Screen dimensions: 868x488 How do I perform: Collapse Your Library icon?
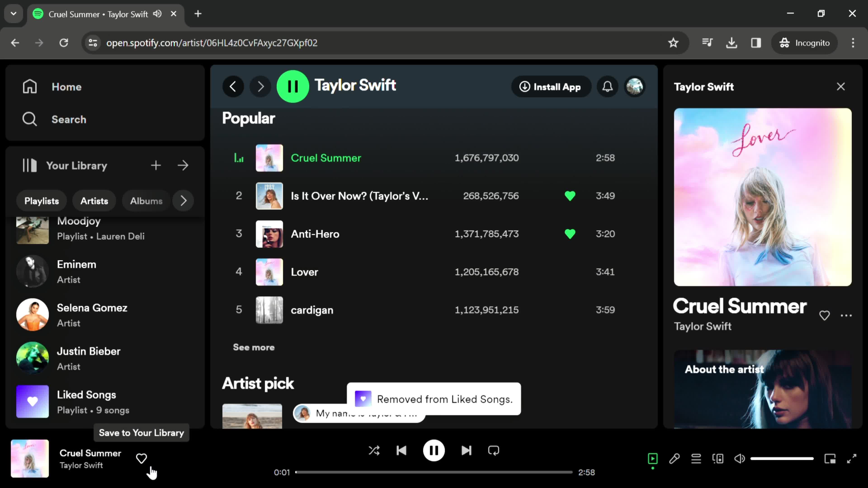[30, 165]
